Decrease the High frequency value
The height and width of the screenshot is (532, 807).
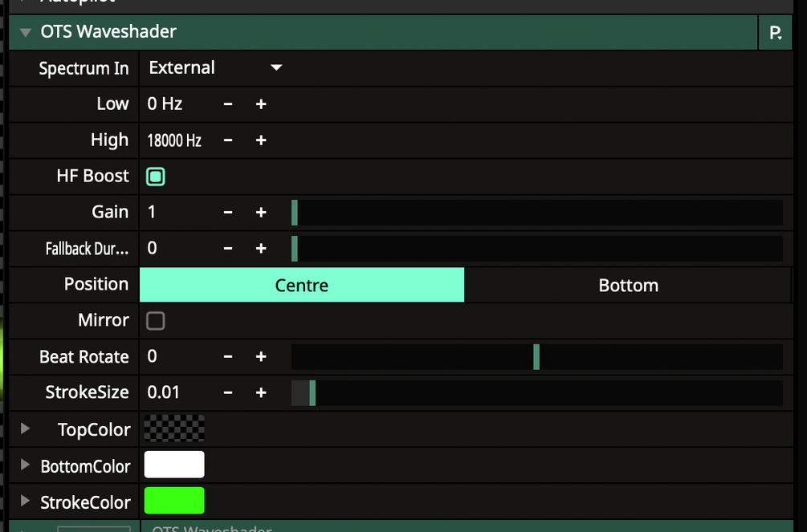(x=228, y=140)
